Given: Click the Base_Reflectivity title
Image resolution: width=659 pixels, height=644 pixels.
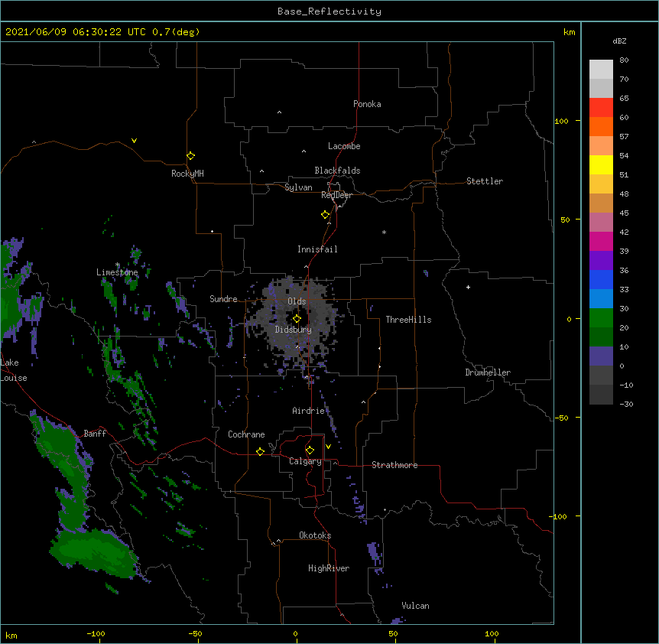Looking at the screenshot, I should [x=329, y=11].
